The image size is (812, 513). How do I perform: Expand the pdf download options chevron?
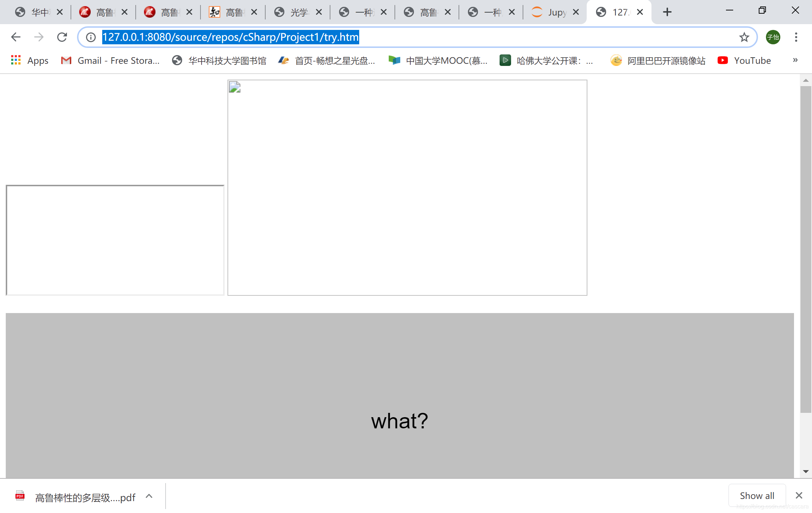(149, 496)
